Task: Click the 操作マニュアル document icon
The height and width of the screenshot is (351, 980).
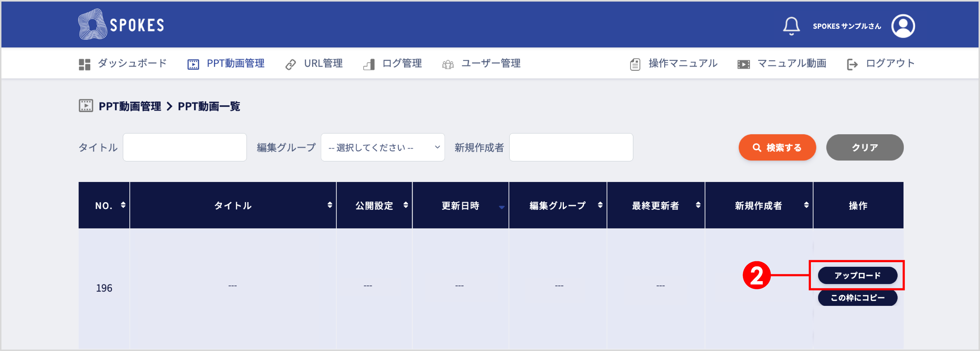Action: point(635,64)
